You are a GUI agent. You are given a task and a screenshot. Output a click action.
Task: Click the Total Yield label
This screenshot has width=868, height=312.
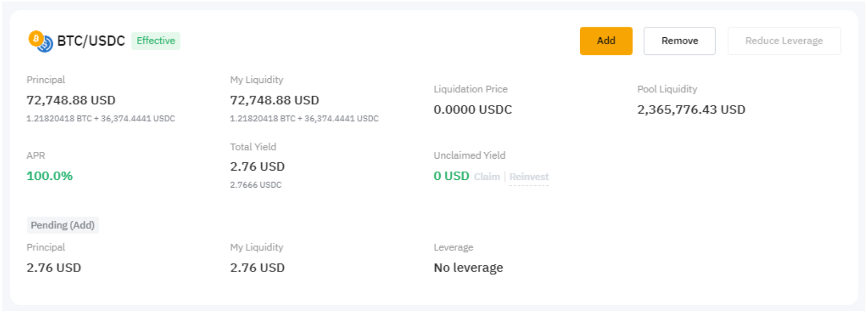click(253, 147)
